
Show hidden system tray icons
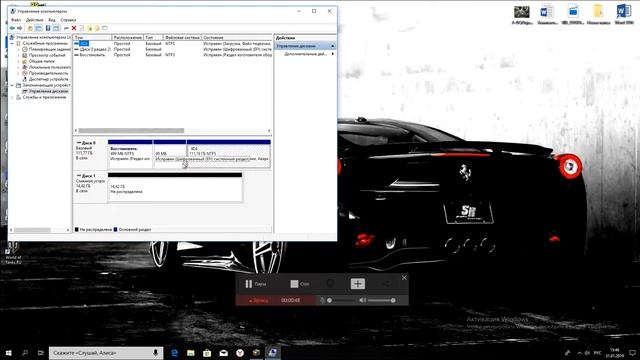579,353
